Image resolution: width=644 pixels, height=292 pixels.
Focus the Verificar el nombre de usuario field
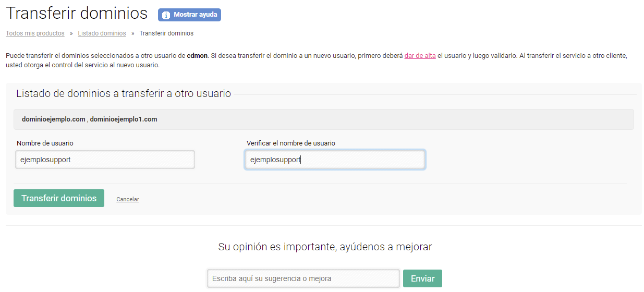pos(335,160)
